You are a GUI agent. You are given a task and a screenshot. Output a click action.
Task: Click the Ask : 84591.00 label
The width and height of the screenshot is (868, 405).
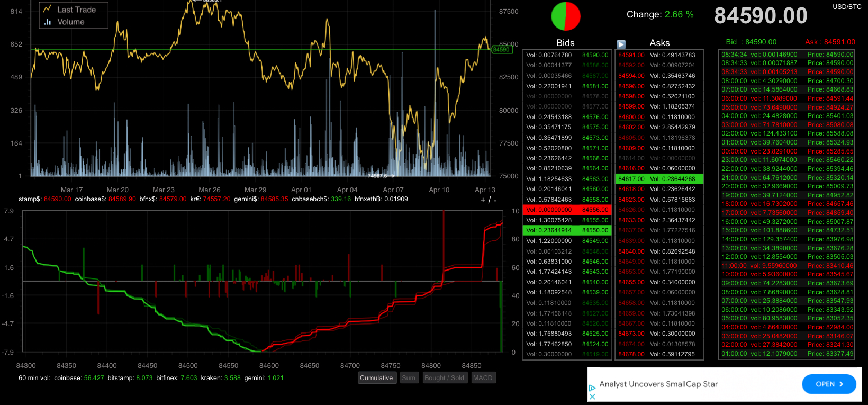[830, 42]
